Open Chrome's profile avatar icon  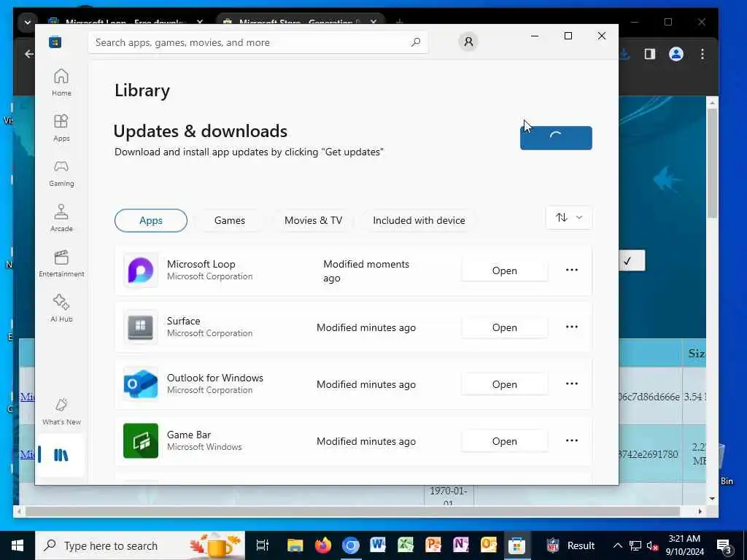[676, 54]
